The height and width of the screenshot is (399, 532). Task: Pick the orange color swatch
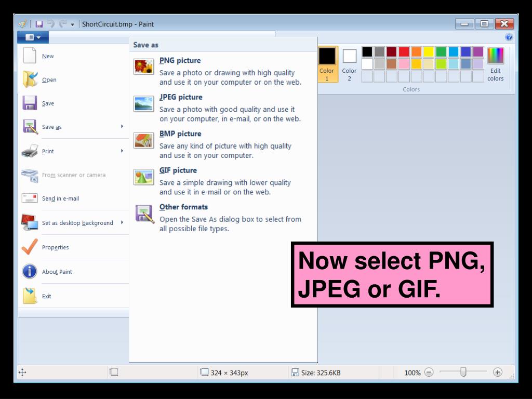416,51
